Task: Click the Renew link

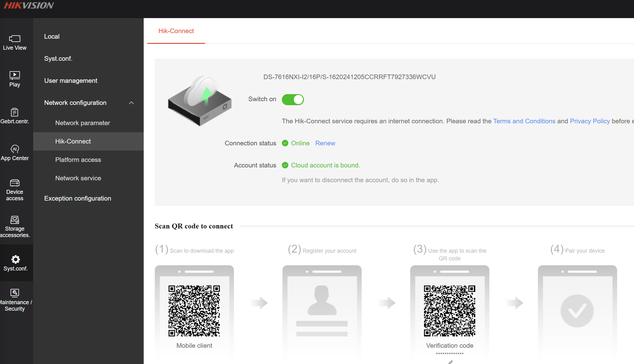Action: pyautogui.click(x=325, y=143)
